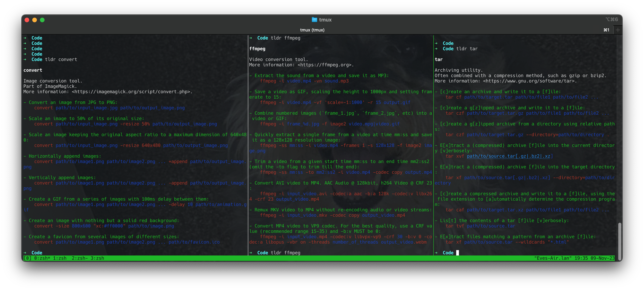Viewport: 644px width, 290px height.
Task: Click the block cursor in the tar pane
Action: pyautogui.click(x=458, y=253)
